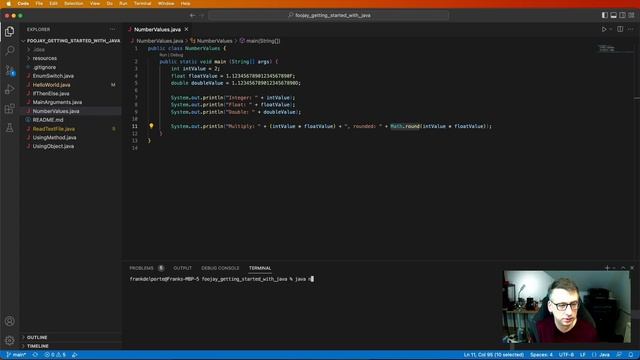Open UsingObject.java file
The height and width of the screenshot is (360, 640).
pos(70,146)
